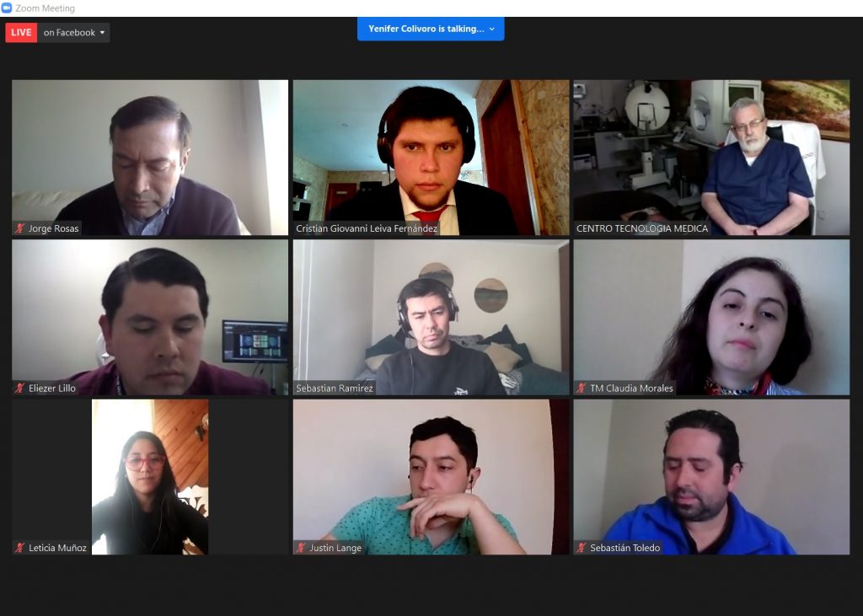
Task: Click muted microphone icon beside Sebastián Toledo
Action: point(582,547)
